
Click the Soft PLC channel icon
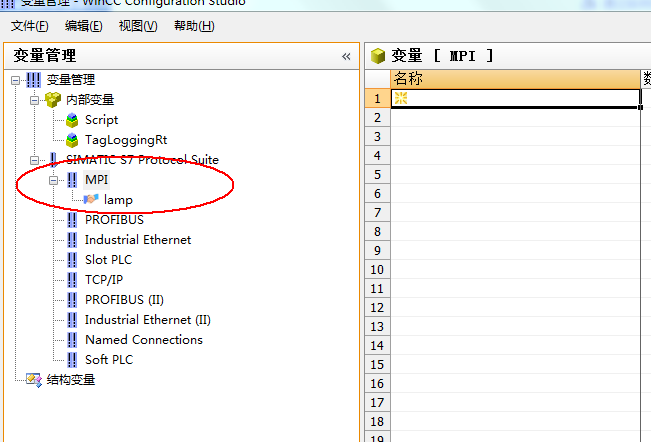point(72,360)
